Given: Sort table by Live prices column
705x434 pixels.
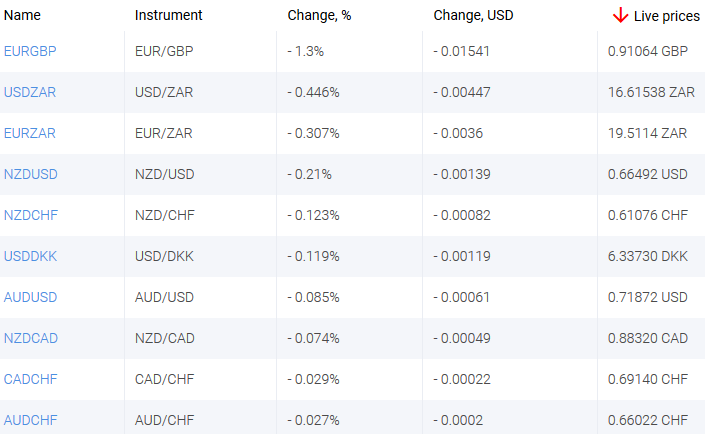Looking at the screenshot, I should tap(667, 16).
